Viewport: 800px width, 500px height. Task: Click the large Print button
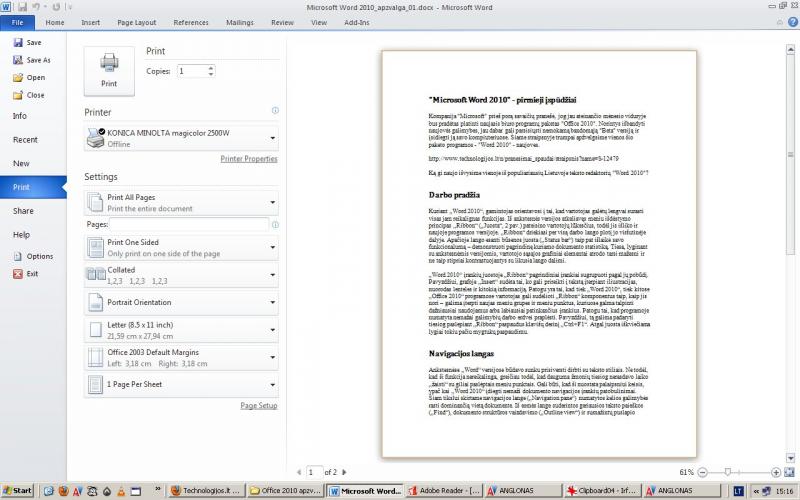tap(109, 71)
